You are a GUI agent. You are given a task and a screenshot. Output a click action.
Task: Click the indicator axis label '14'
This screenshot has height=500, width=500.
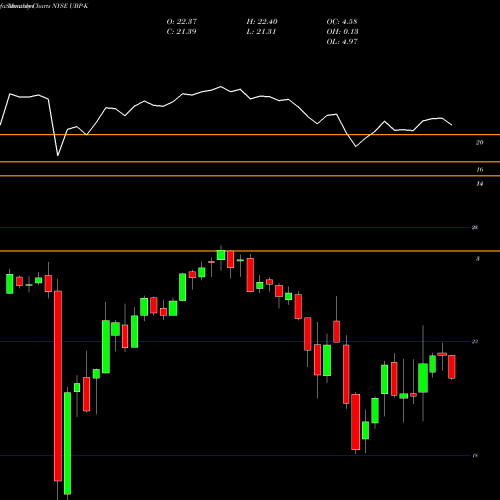pyautogui.click(x=479, y=184)
